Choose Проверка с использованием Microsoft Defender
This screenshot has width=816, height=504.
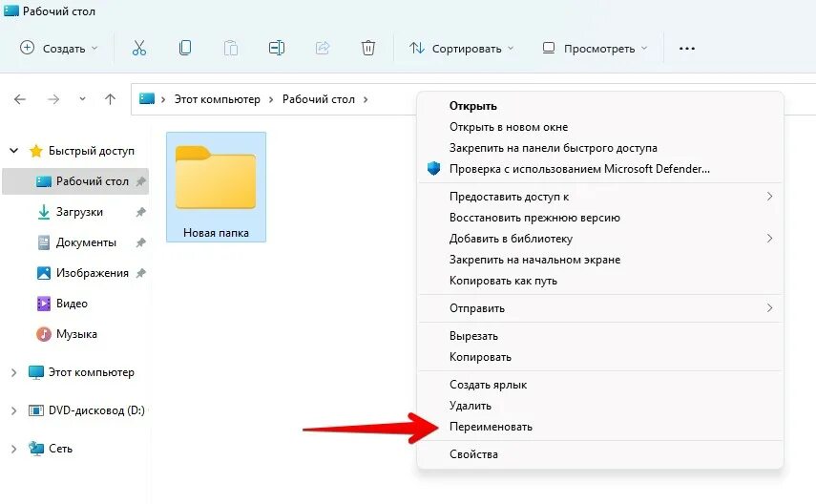tap(600, 169)
